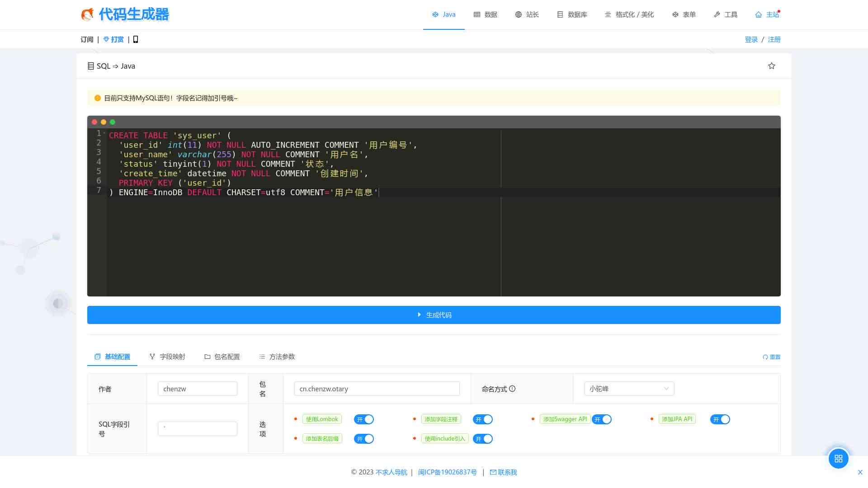Go to 主站 home link
Screen dimensions: 868x488
pos(767,14)
